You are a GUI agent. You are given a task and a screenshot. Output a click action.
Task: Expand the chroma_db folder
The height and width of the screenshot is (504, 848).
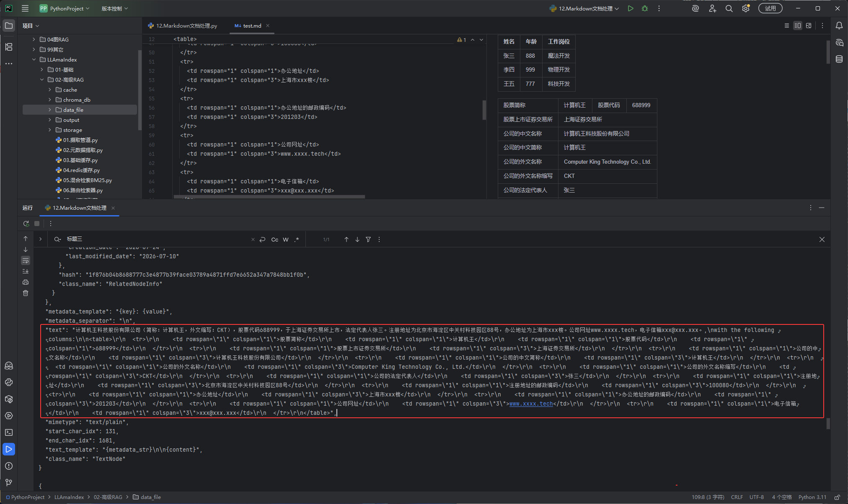[50, 100]
